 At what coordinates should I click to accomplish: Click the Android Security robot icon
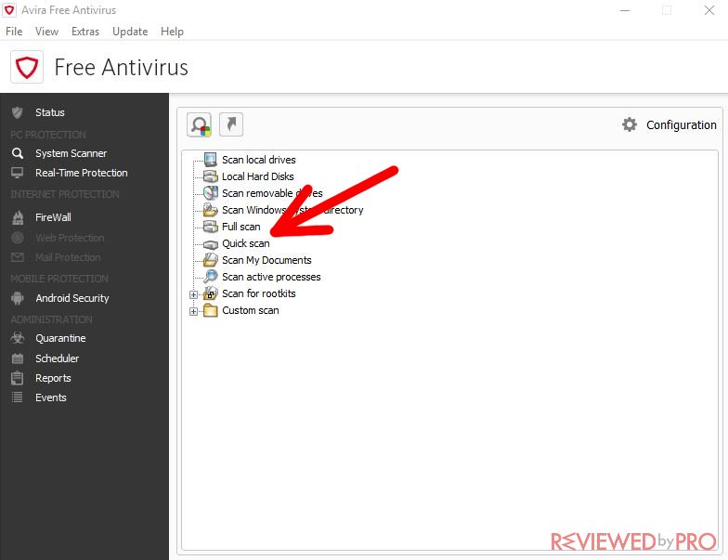[x=17, y=298]
